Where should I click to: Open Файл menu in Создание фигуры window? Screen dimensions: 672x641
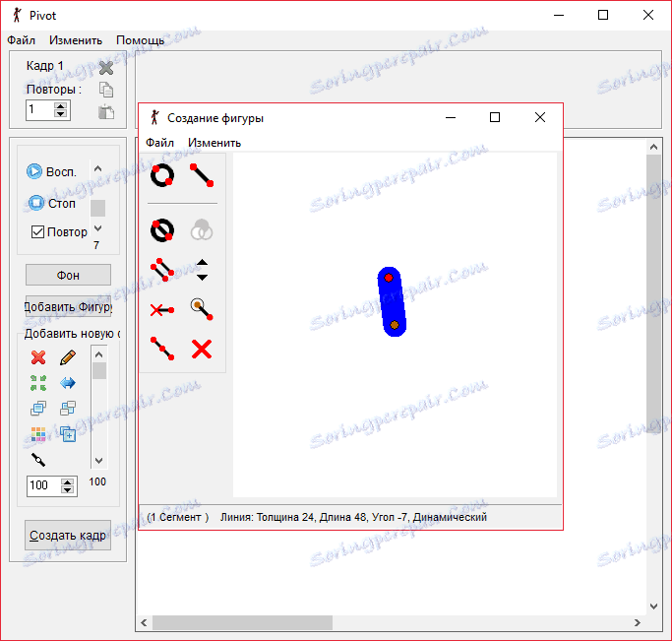point(159,143)
